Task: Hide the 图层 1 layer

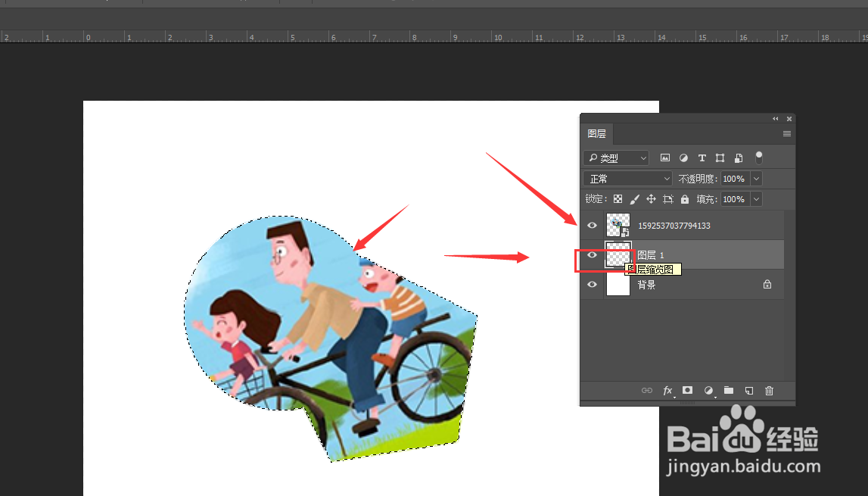Action: (592, 255)
